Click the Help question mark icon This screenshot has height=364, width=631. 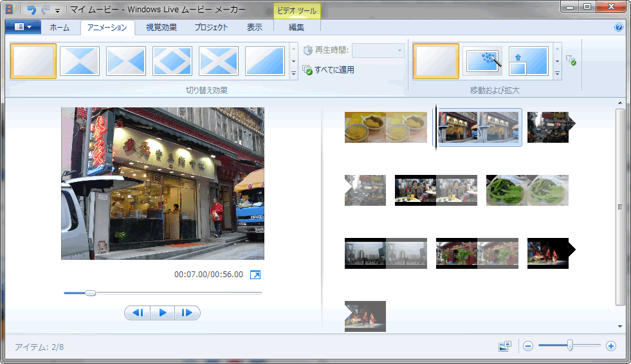pyautogui.click(x=619, y=27)
